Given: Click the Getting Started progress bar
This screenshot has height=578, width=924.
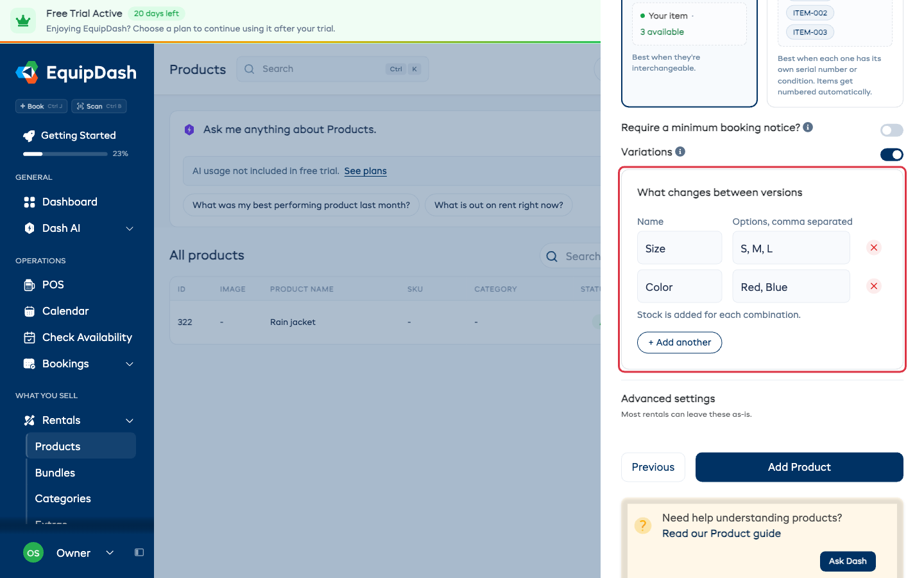Looking at the screenshot, I should click(65, 154).
